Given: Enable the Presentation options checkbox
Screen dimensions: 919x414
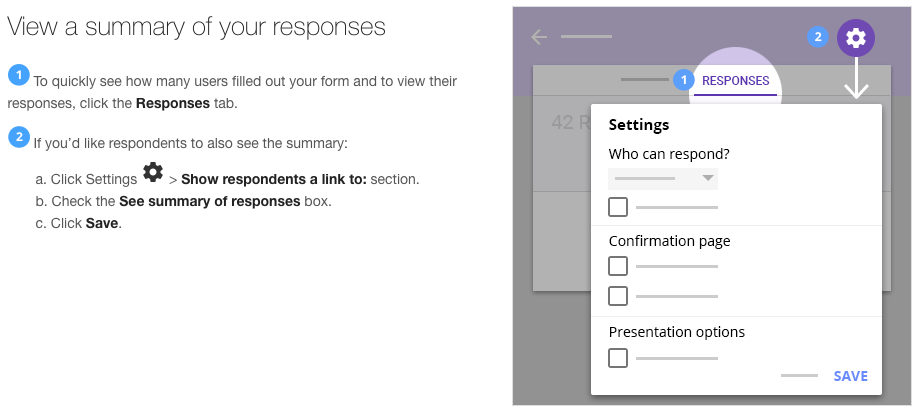Looking at the screenshot, I should point(618,358).
